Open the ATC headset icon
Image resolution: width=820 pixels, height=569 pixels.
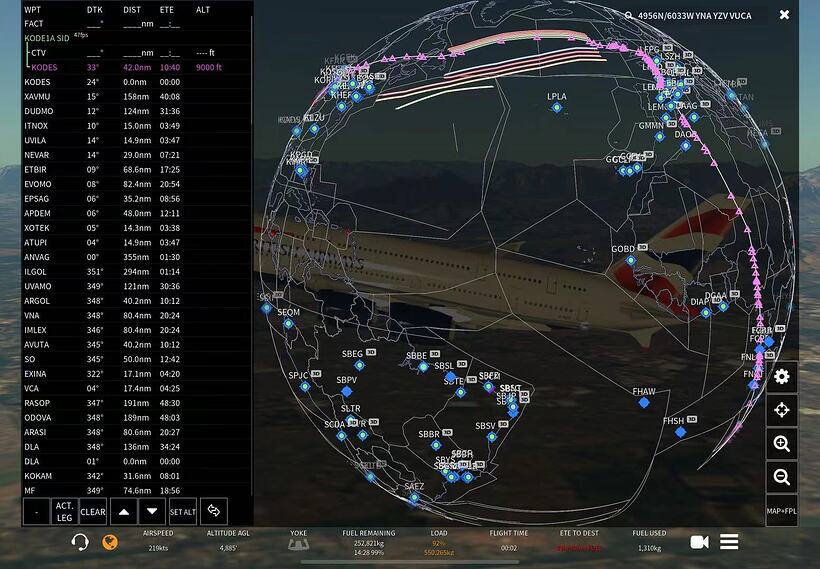pyautogui.click(x=79, y=542)
